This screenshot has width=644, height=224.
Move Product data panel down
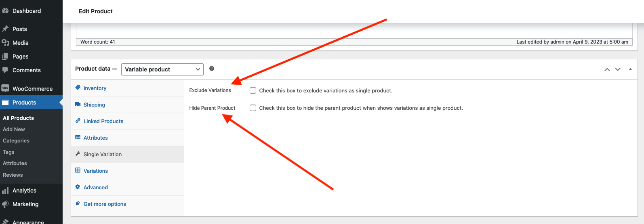coord(618,69)
